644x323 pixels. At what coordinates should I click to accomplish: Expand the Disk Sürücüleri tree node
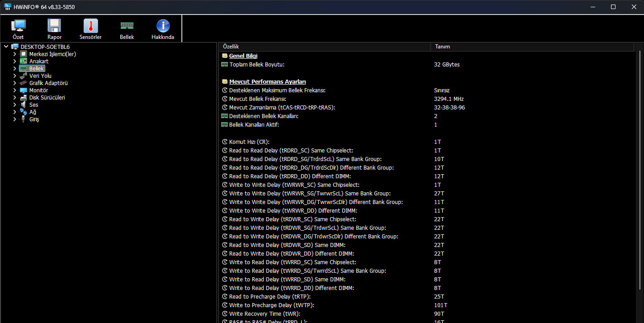(14, 97)
